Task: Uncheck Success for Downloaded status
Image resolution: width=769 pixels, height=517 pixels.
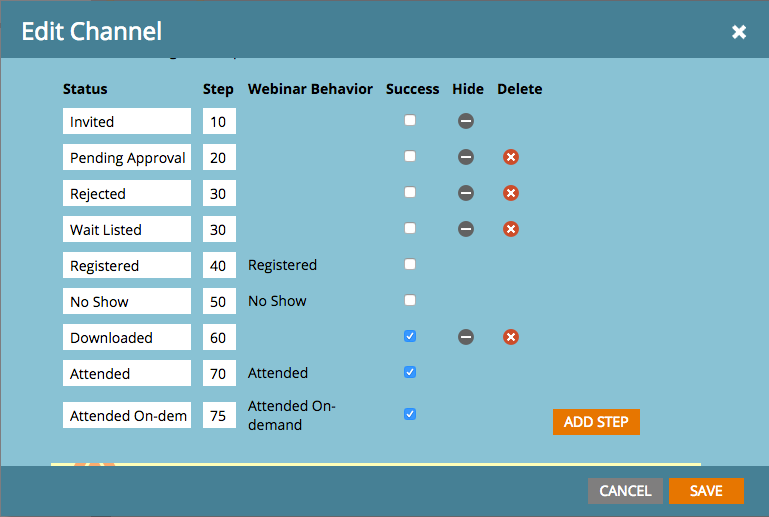Action: pyautogui.click(x=410, y=336)
